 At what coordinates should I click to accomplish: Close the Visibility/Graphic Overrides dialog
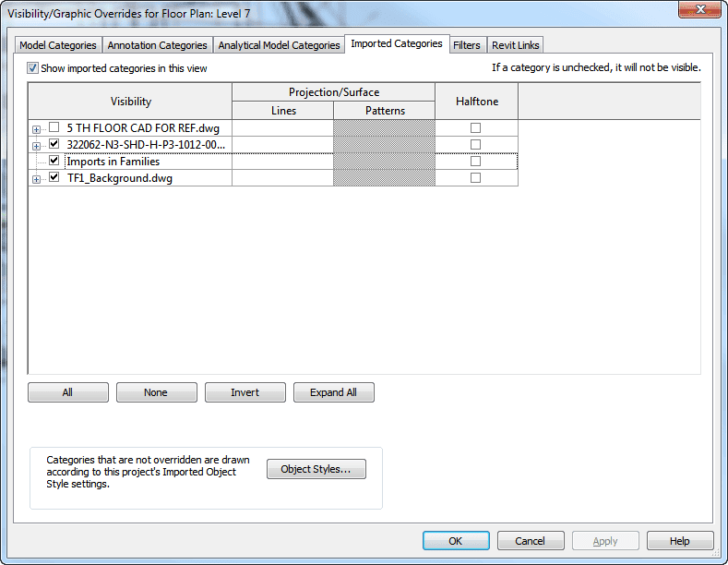click(698, 12)
